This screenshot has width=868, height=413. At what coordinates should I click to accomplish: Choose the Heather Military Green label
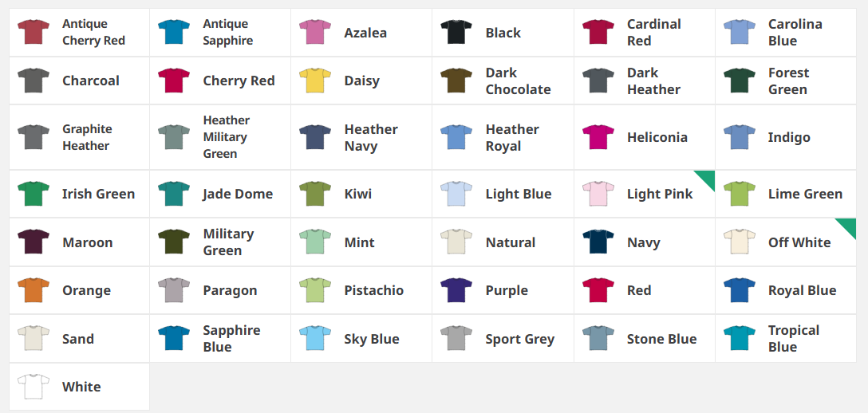point(227,137)
